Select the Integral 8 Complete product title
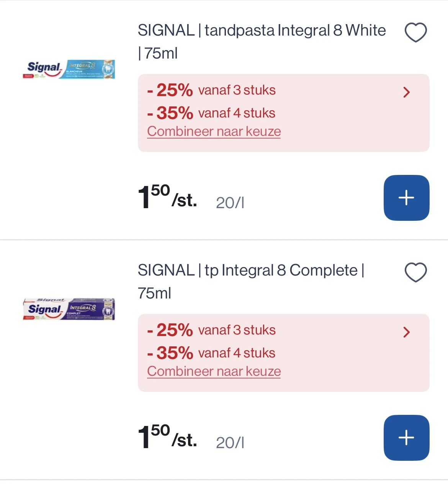 (x=251, y=270)
